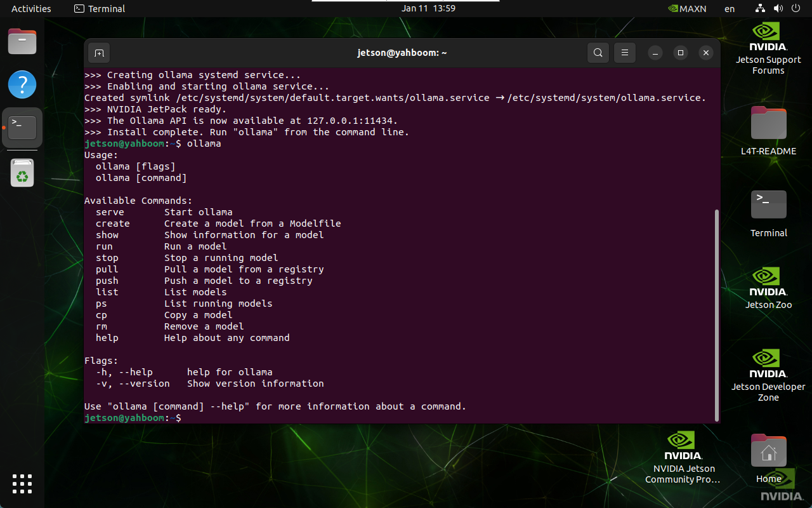
Task: Open the Jetson Zoo desktop link
Action: pyautogui.click(x=768, y=288)
